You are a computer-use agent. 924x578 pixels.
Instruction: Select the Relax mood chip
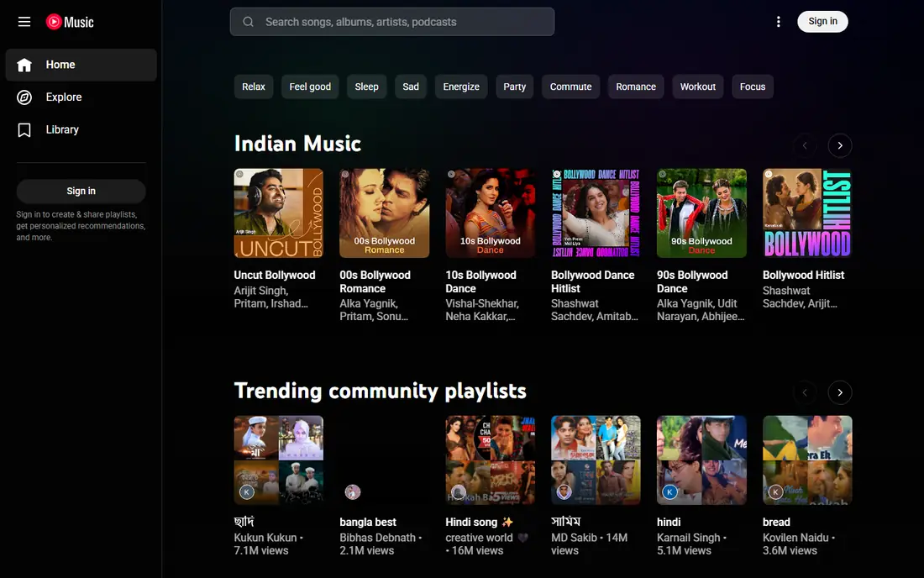click(x=254, y=87)
